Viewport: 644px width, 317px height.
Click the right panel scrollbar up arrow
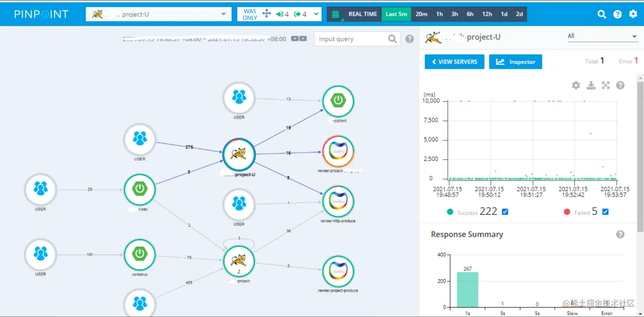point(640,78)
